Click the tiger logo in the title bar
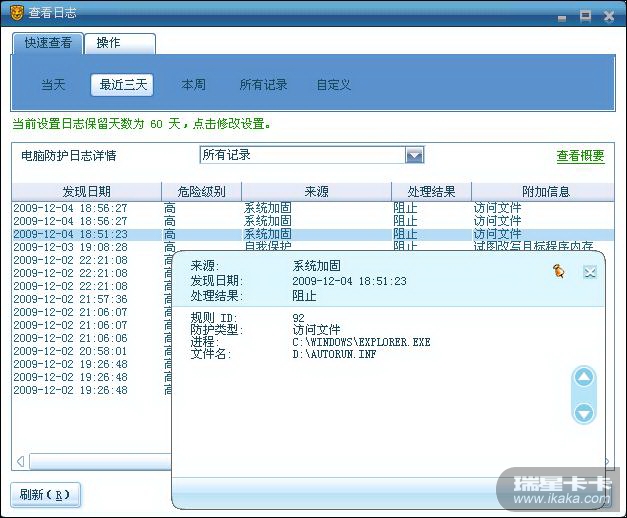The image size is (627, 518). [17, 13]
